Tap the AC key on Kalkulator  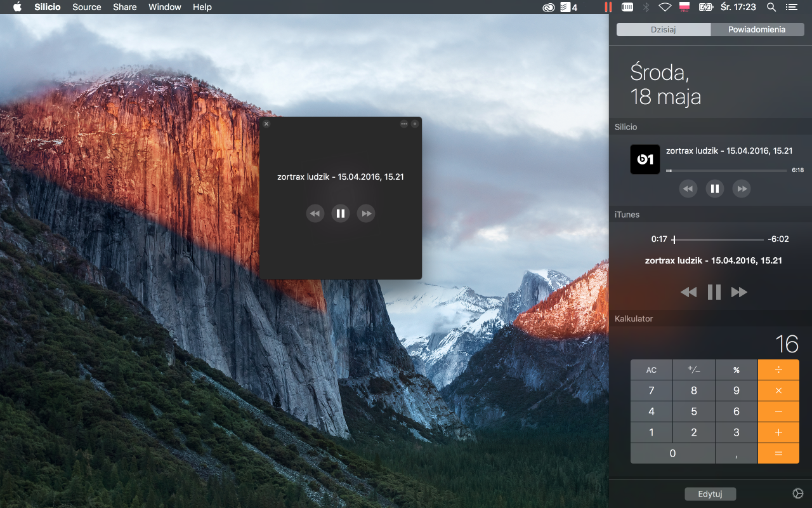(652, 370)
